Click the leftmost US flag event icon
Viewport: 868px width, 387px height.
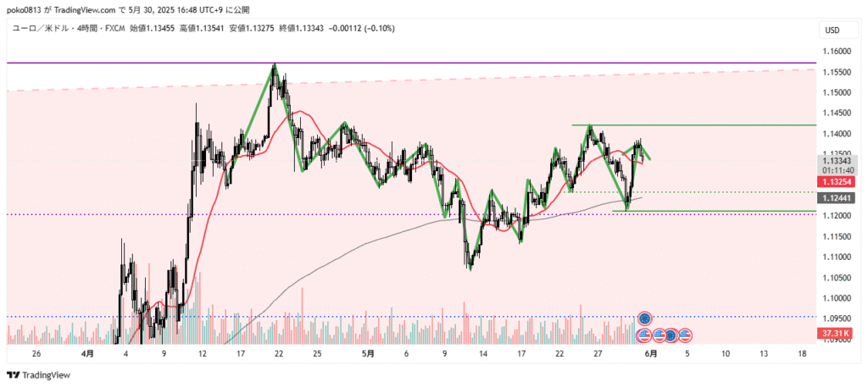643,335
